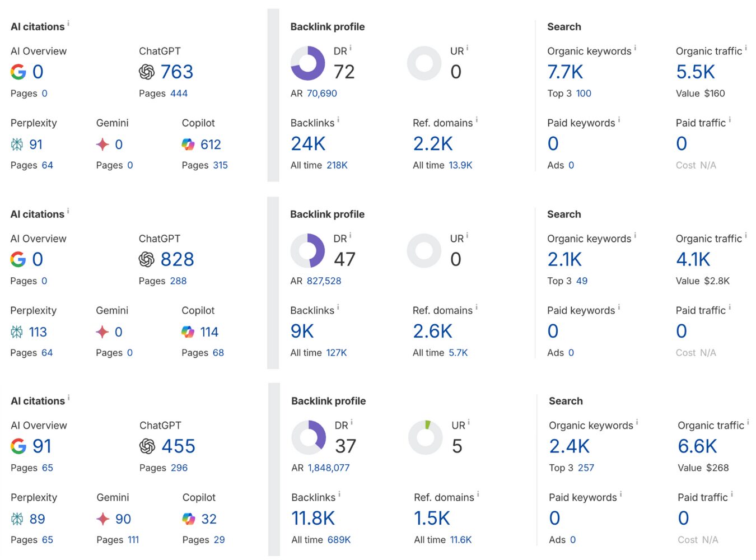Click the ChatGPT icon beside 828
This screenshot has height=560, width=756.
[147, 259]
